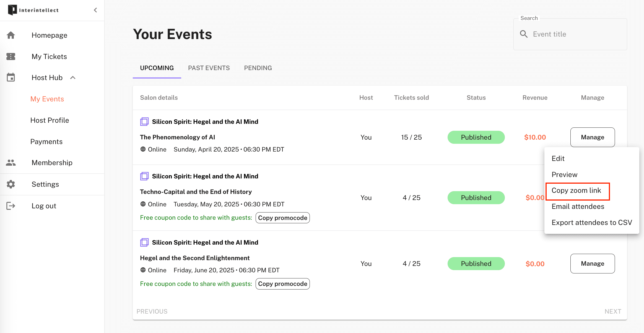This screenshot has width=644, height=333.
Task: Click globe icon for the April 20 event
Action: click(x=143, y=149)
